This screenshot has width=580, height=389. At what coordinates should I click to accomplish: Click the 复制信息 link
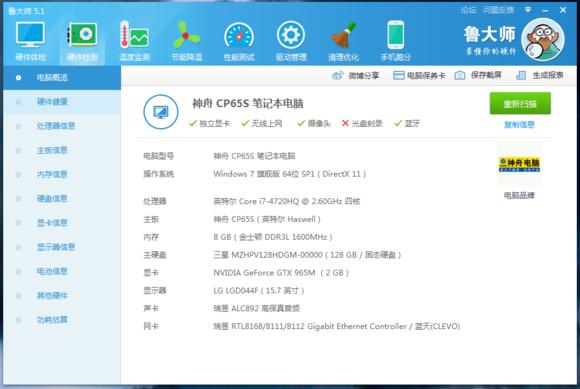click(519, 125)
